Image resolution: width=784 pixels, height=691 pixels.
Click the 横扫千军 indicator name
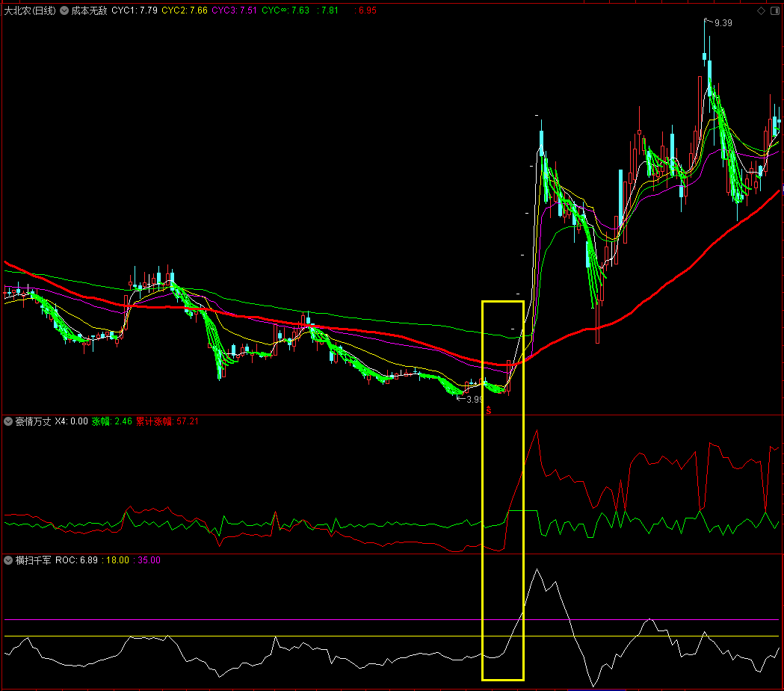(x=33, y=560)
